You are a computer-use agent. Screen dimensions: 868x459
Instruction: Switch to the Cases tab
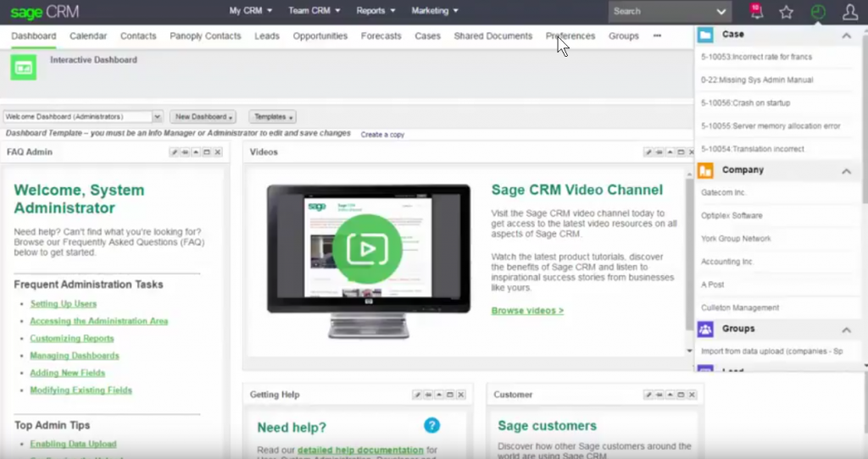point(427,36)
